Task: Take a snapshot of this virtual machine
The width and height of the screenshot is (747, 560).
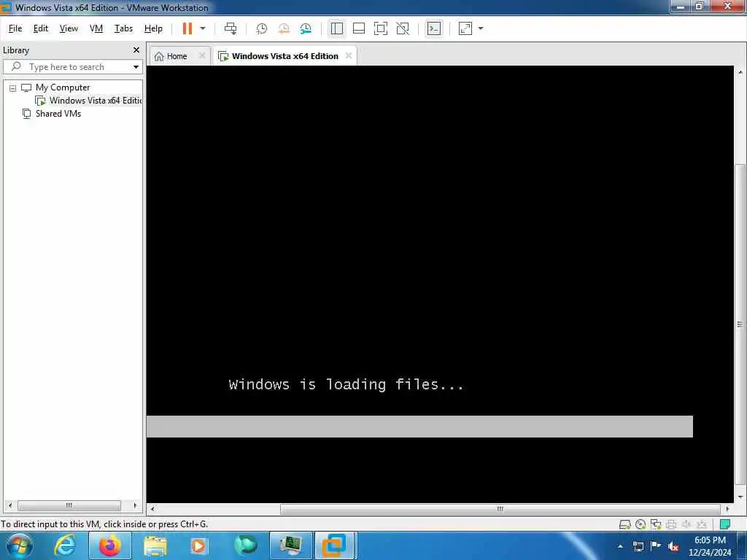Action: click(262, 28)
